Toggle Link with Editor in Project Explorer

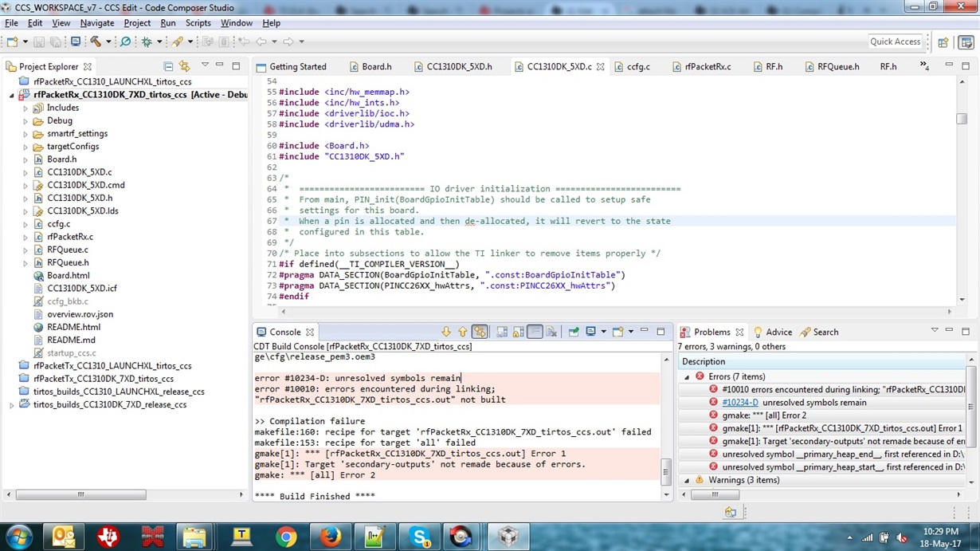click(x=185, y=66)
